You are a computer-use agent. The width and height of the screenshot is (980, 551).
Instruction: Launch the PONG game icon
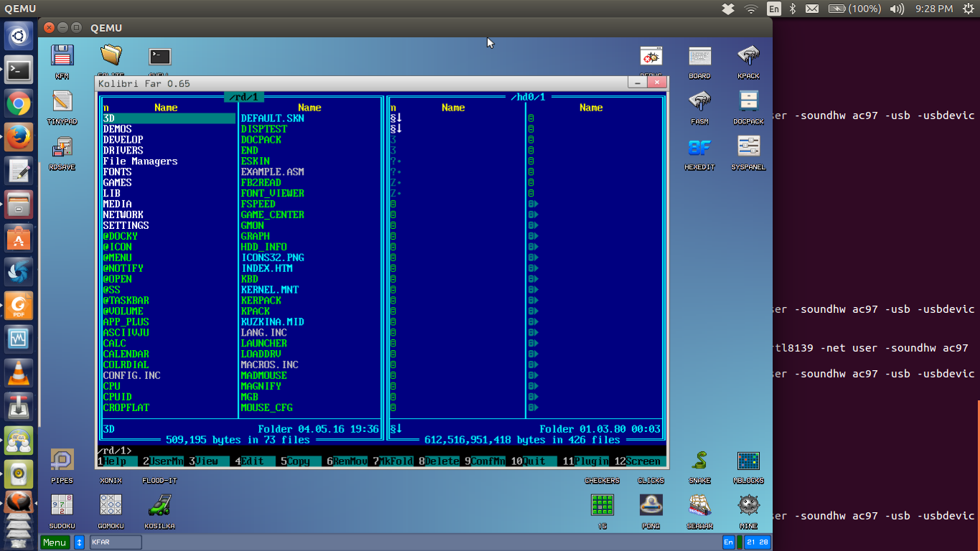tap(651, 505)
